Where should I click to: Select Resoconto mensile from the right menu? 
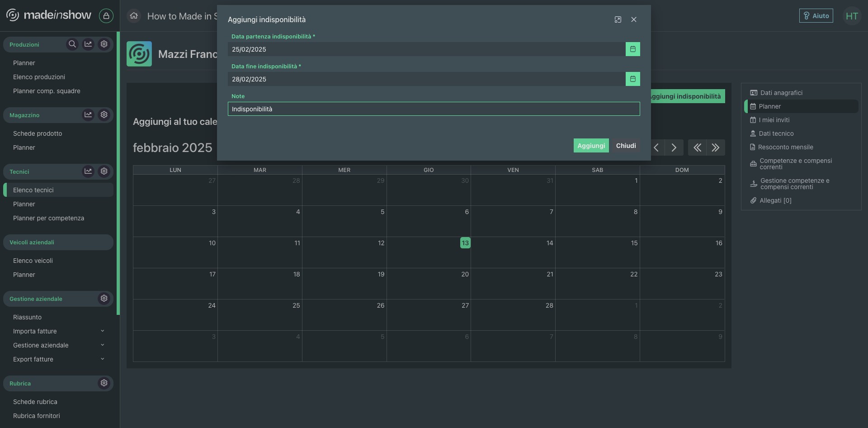[785, 147]
